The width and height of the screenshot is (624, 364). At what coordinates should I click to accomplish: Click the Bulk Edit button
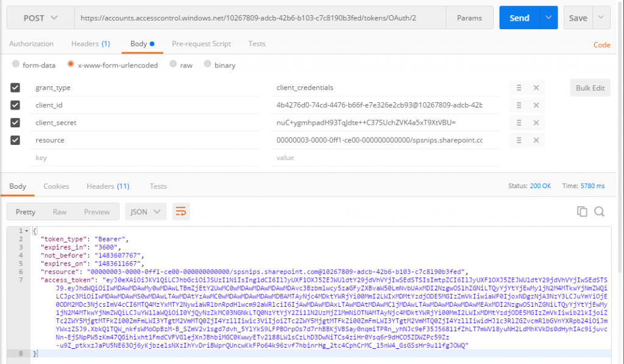(590, 88)
